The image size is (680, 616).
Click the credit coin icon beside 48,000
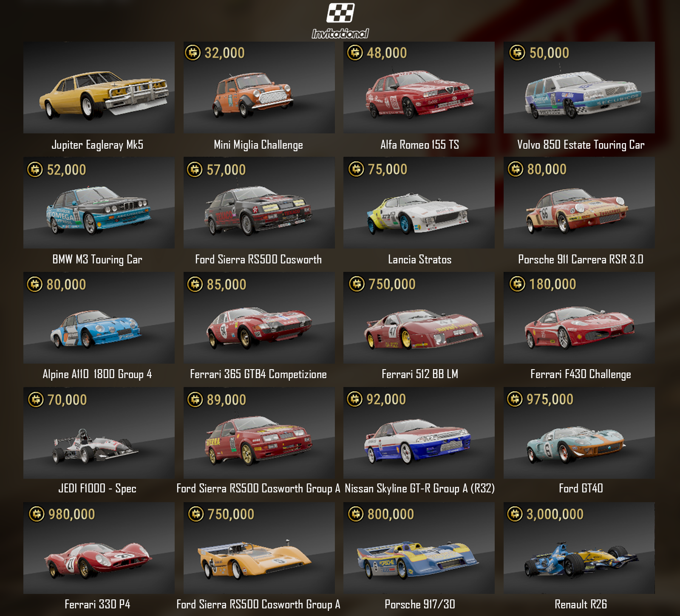click(x=355, y=53)
